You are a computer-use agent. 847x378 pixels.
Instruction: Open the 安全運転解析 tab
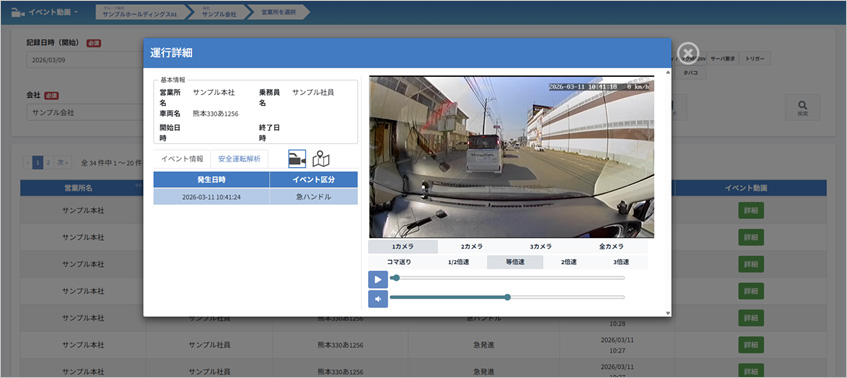(239, 159)
